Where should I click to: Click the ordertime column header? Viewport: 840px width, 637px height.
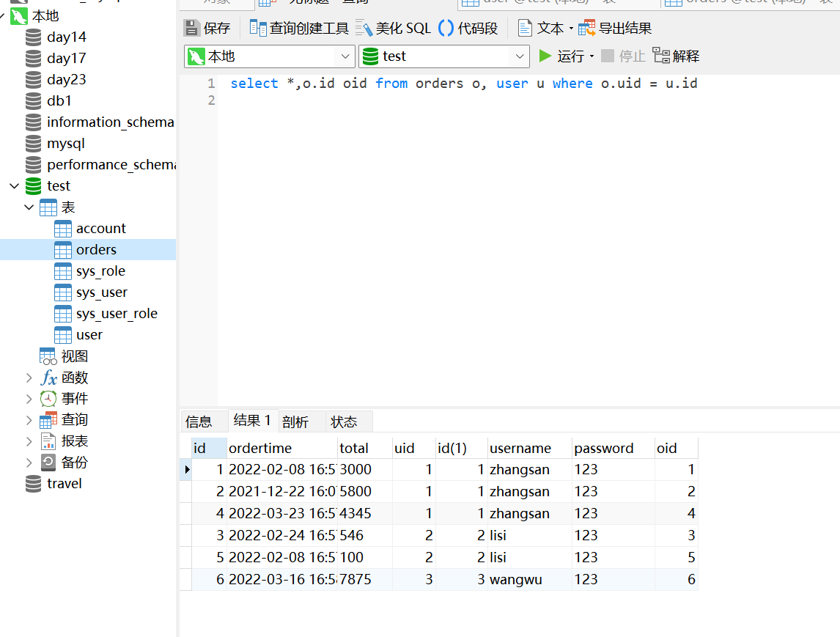[x=281, y=448]
